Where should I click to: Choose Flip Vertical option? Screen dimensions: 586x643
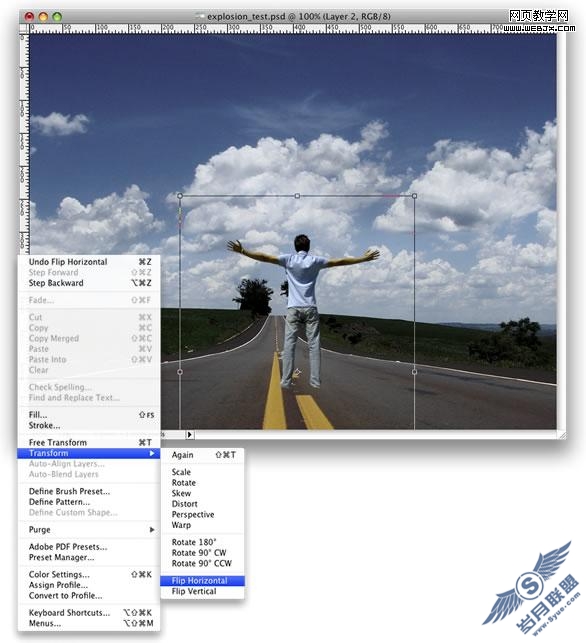[x=203, y=591]
